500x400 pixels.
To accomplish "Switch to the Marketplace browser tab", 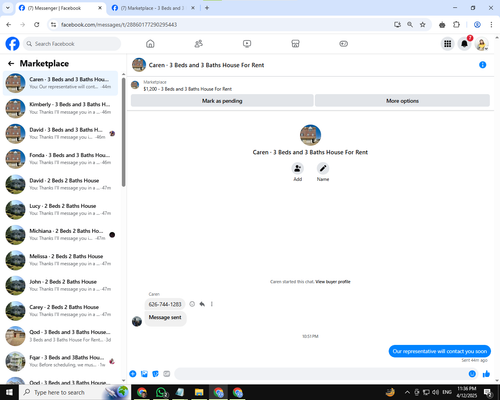I will [x=152, y=8].
